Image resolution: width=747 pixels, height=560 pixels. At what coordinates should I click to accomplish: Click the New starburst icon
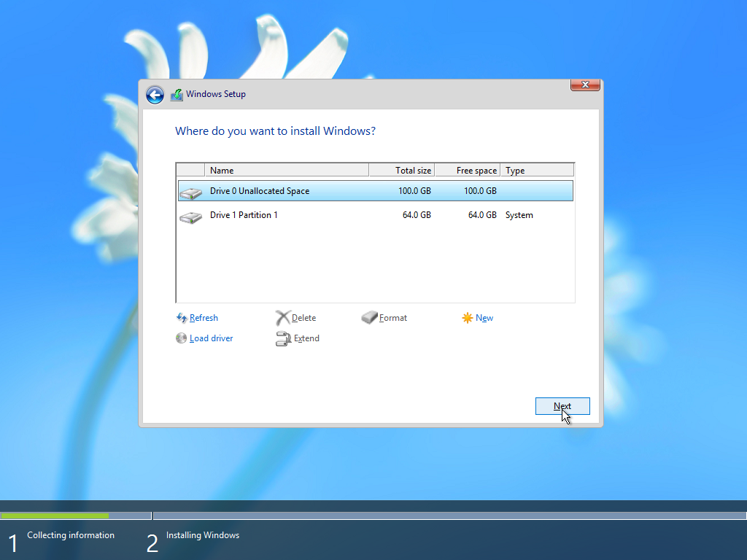pyautogui.click(x=468, y=318)
